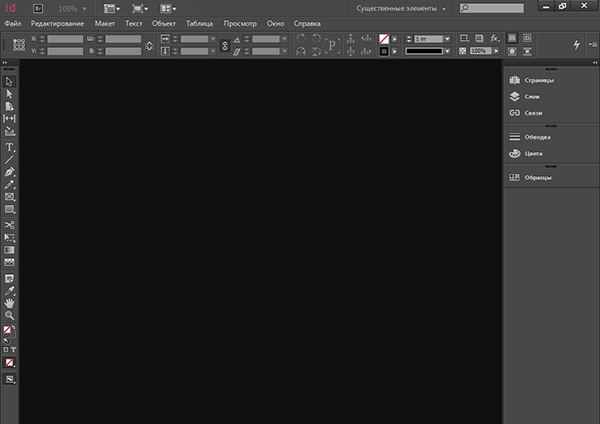Open the Таблица menu
Viewport: 600px width, 424px height.
[x=199, y=24]
